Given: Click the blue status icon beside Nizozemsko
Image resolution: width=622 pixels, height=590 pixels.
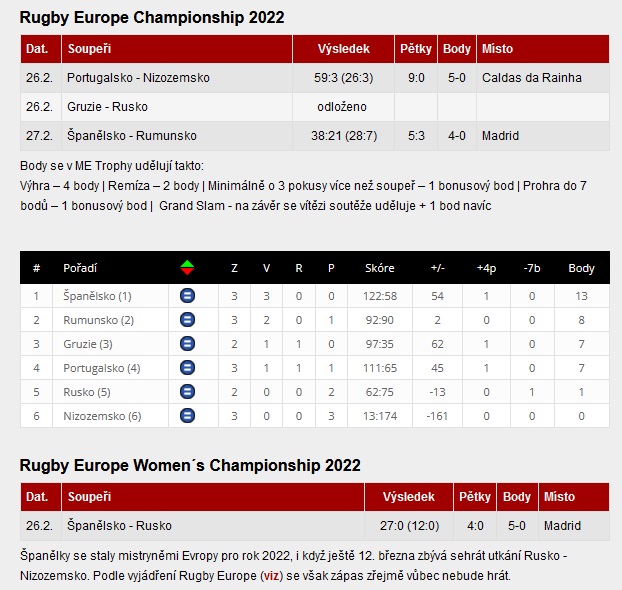Looking at the screenshot, I should click(187, 416).
